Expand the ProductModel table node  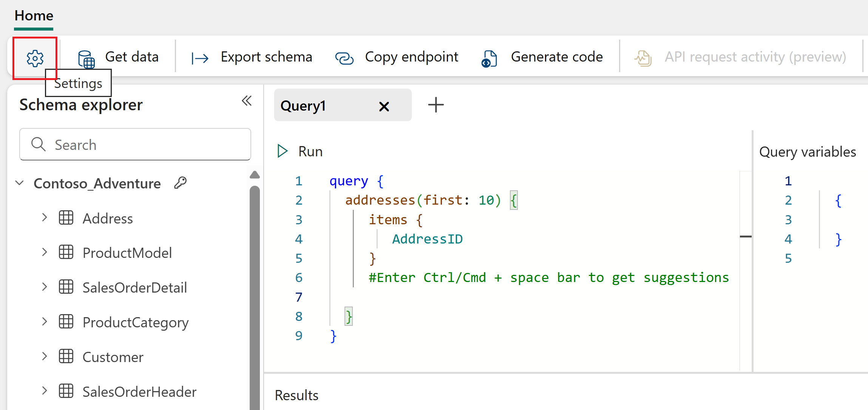(x=45, y=252)
